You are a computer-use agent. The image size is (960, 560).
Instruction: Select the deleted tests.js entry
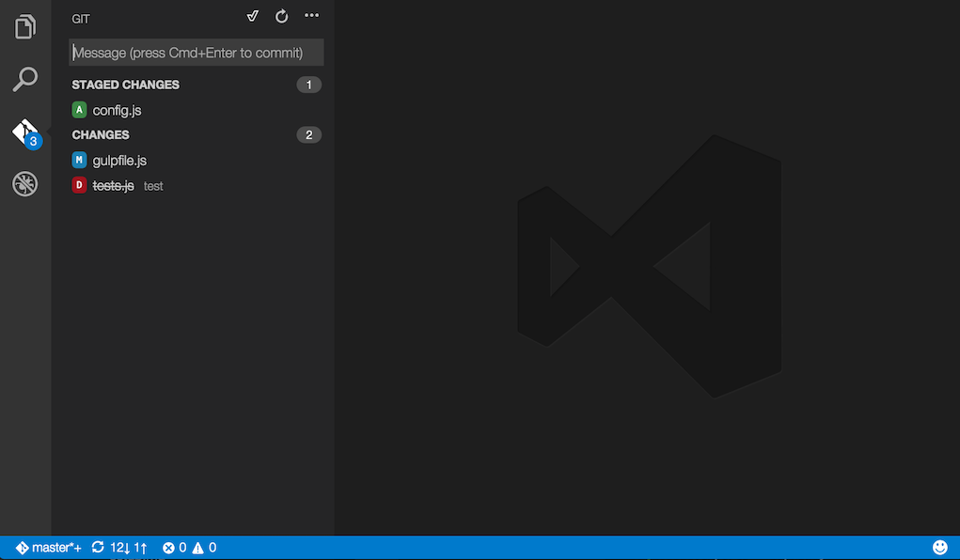[113, 185]
